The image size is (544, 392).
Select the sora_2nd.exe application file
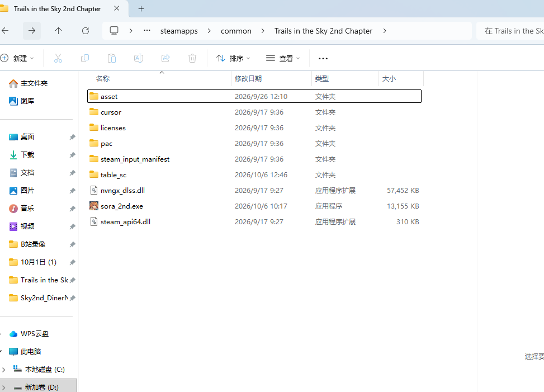tap(254, 206)
